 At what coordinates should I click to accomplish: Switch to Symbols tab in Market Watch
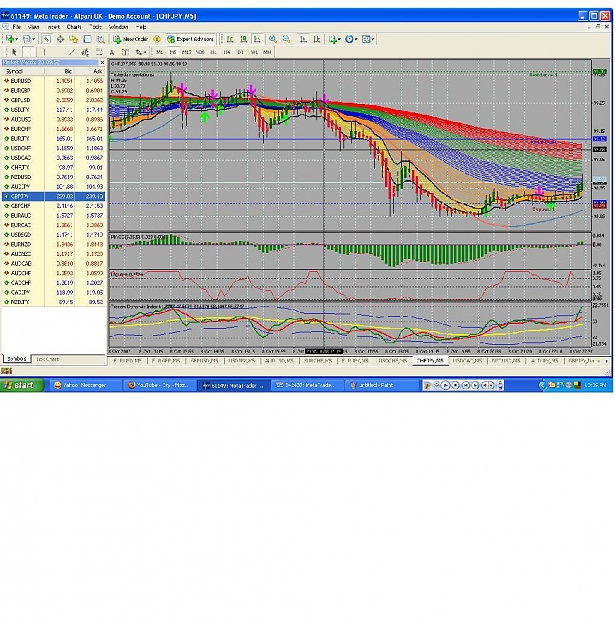(17, 359)
